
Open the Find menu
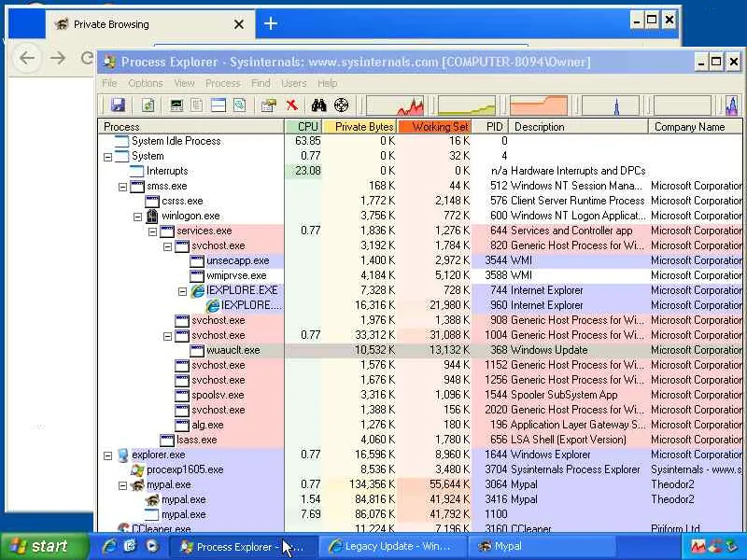coord(261,83)
